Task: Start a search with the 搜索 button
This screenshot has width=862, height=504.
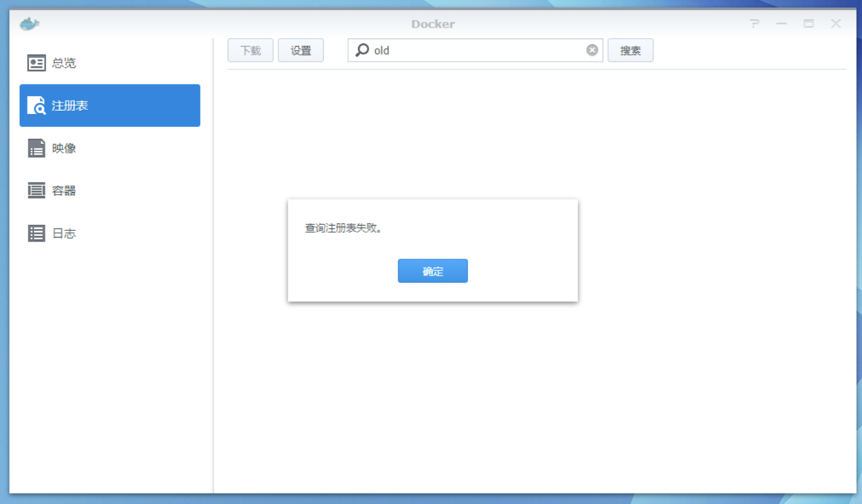Action: (x=630, y=50)
